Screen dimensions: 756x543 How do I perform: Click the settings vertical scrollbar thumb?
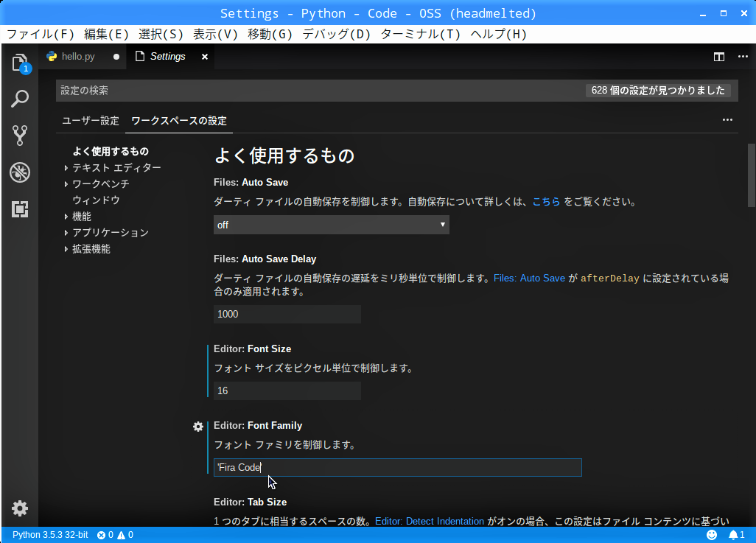click(751, 175)
